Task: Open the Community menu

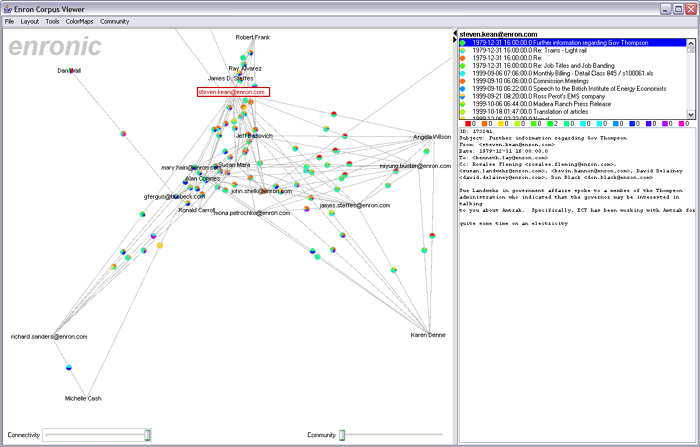Action: tap(114, 21)
